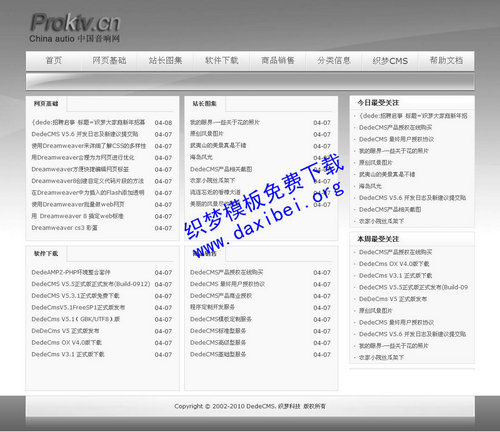
Task: Select the 网页基础 section header tab
Action: click(46, 104)
